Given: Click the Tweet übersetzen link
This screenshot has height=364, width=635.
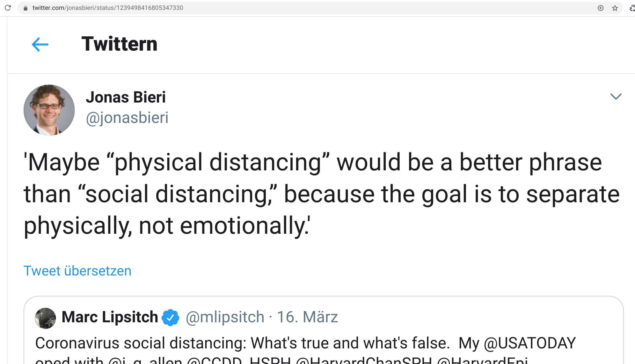Looking at the screenshot, I should click(x=77, y=271).
